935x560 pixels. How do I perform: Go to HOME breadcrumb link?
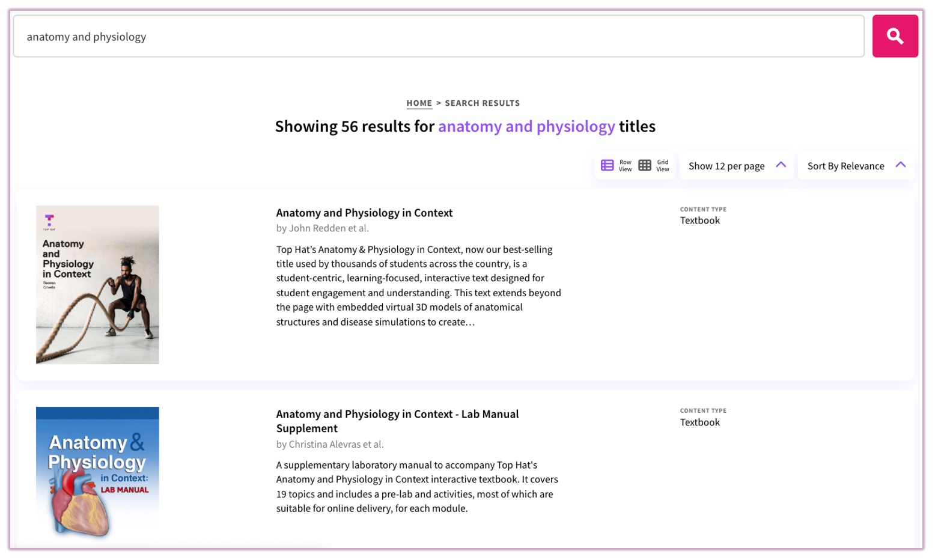click(419, 103)
